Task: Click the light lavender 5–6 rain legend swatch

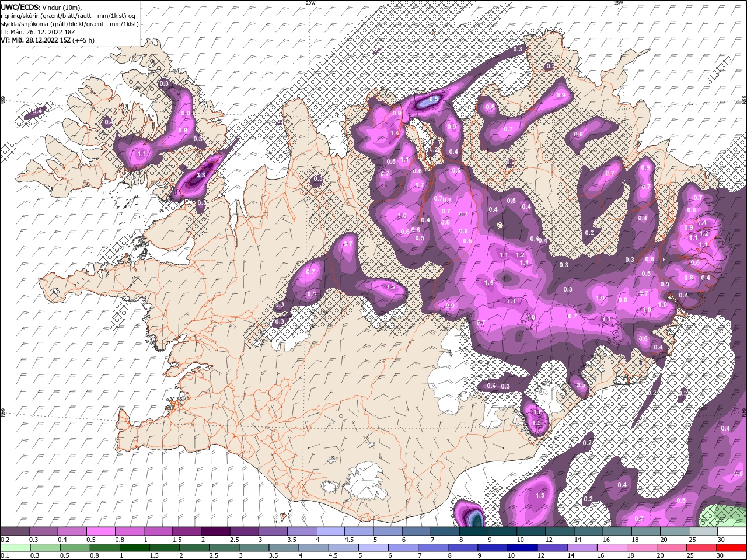Action: click(373, 547)
